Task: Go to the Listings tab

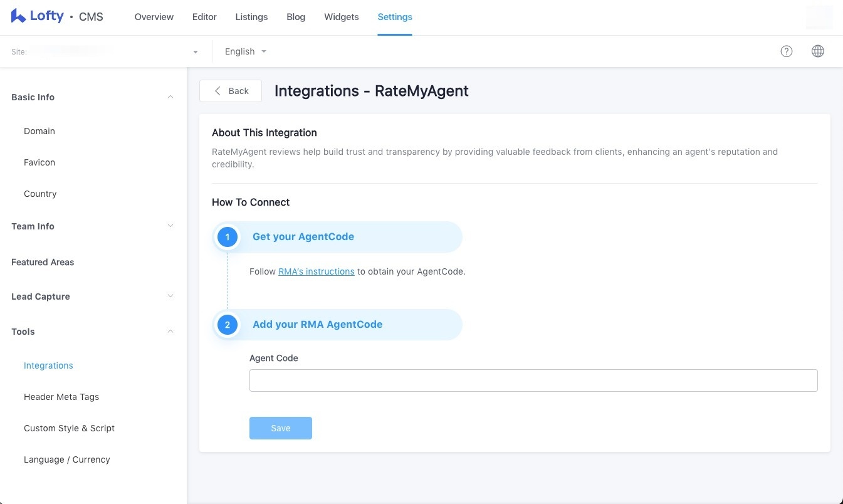Action: coord(251,17)
